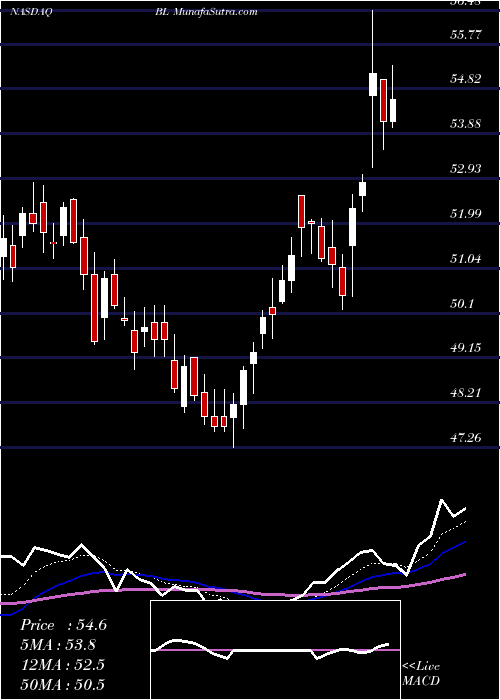
Task: Click the NASDAQ exchange label
Action: [31, 12]
